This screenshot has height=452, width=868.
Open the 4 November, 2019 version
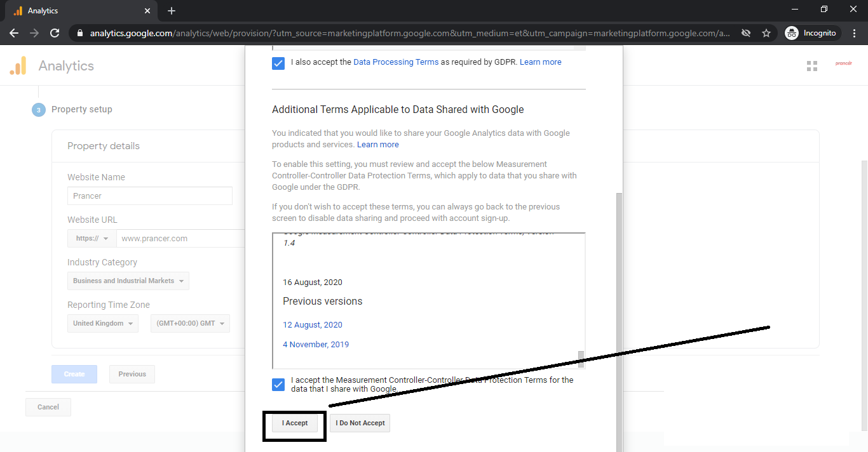pyautogui.click(x=316, y=344)
